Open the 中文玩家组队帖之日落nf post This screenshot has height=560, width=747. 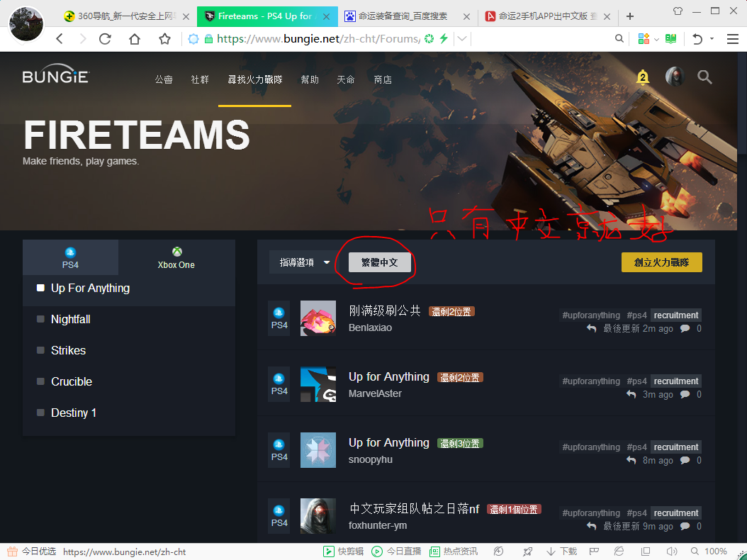click(414, 509)
